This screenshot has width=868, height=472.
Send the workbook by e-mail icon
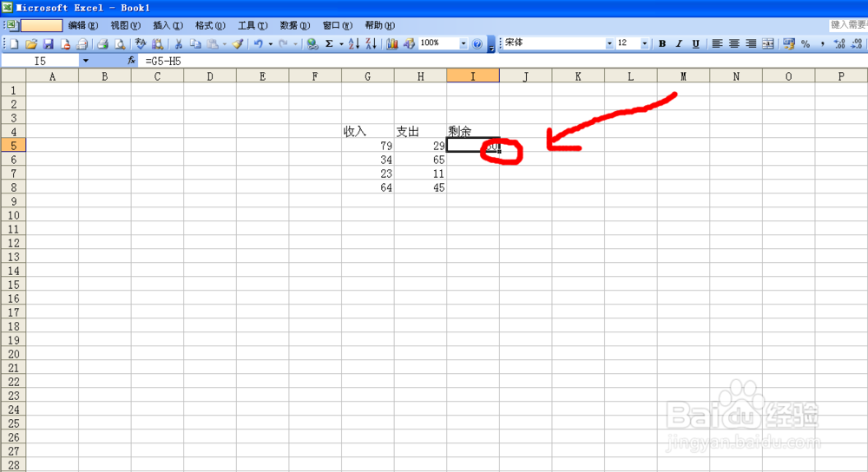(x=82, y=43)
